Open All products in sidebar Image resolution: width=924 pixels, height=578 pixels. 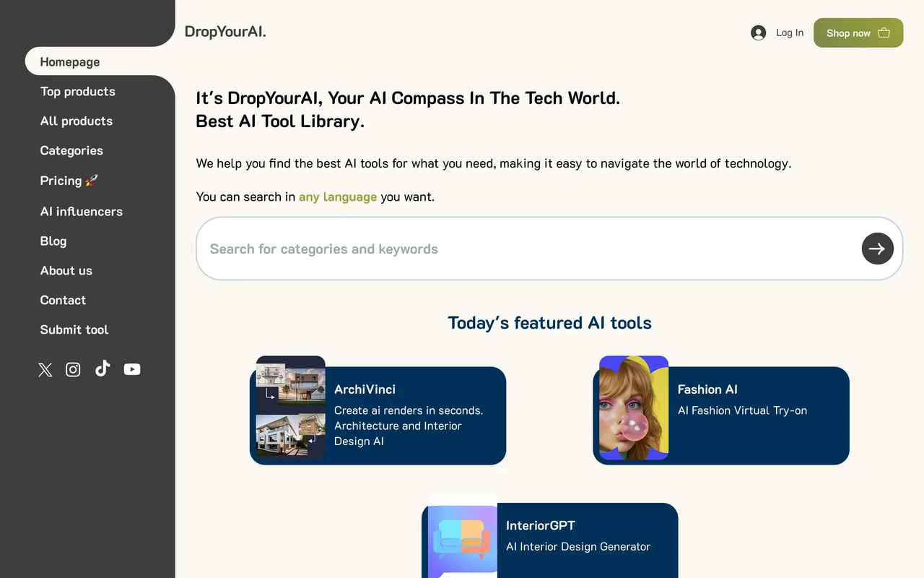point(77,121)
